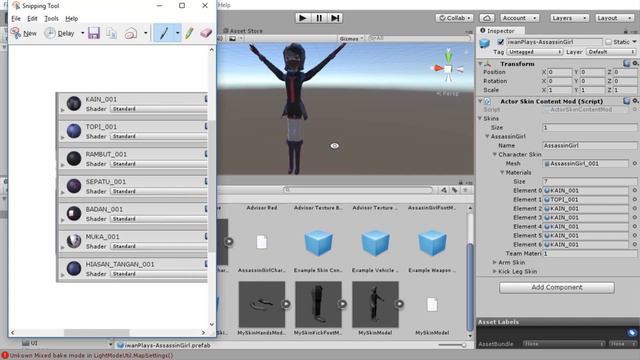The width and height of the screenshot is (640, 360).
Task: Click the object picker for Element 0
Action: (635, 190)
